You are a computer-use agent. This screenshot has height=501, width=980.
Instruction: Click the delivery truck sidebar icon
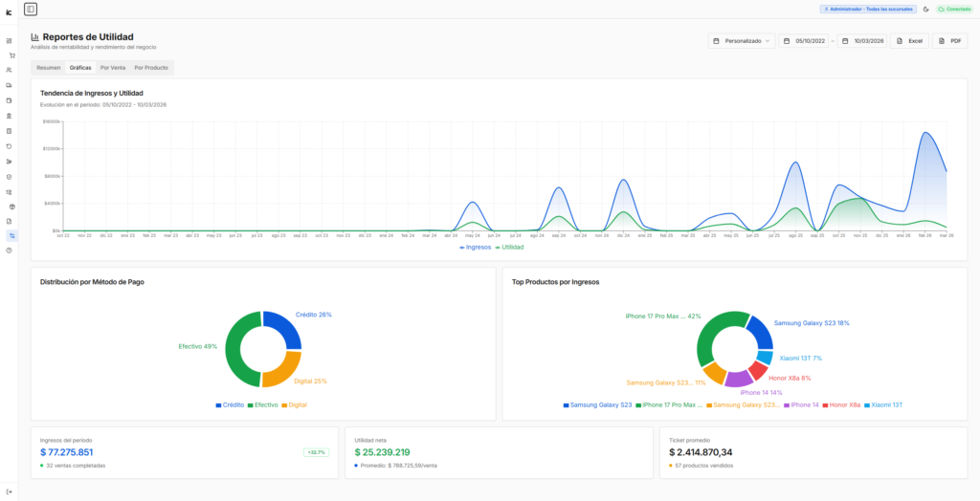point(10,85)
